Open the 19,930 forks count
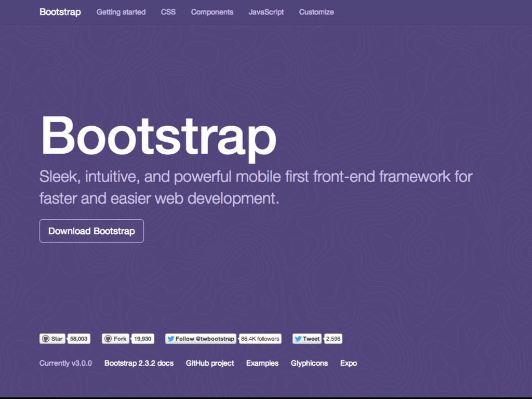Image resolution: width=532 pixels, height=399 pixels. [142, 339]
